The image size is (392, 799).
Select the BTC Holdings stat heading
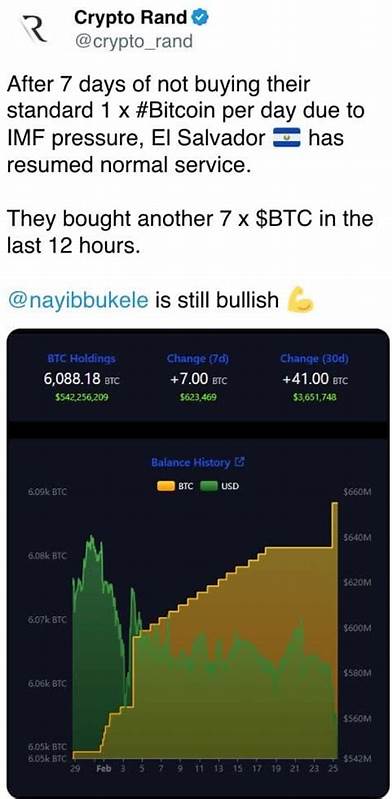coord(82,358)
